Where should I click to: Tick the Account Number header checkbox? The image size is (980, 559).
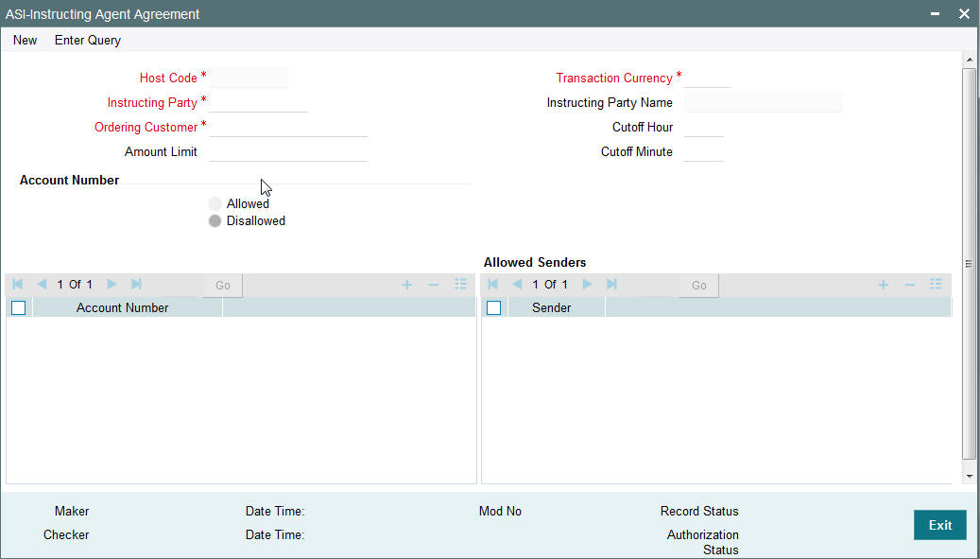click(19, 307)
